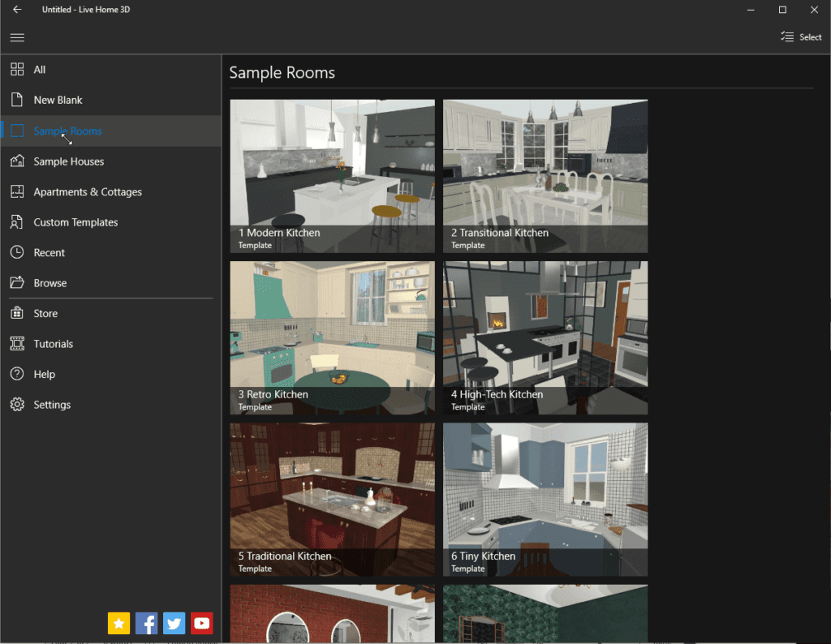Select New Blank menu label

tap(58, 100)
